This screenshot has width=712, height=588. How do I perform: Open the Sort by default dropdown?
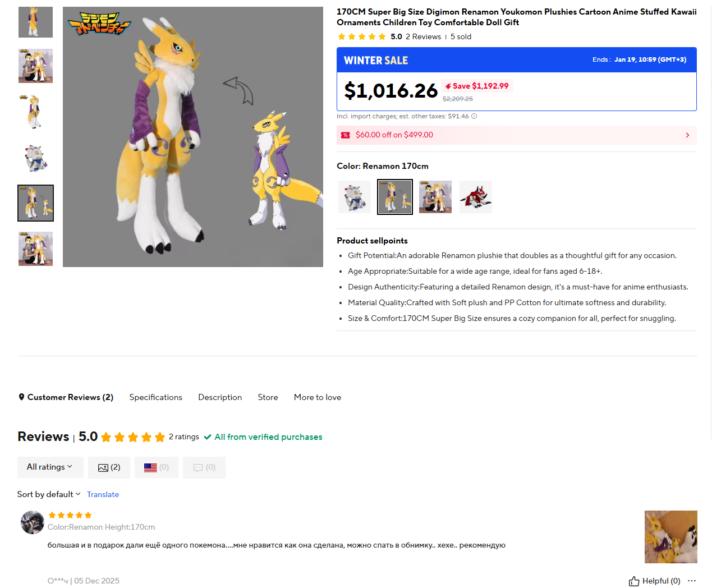(49, 494)
